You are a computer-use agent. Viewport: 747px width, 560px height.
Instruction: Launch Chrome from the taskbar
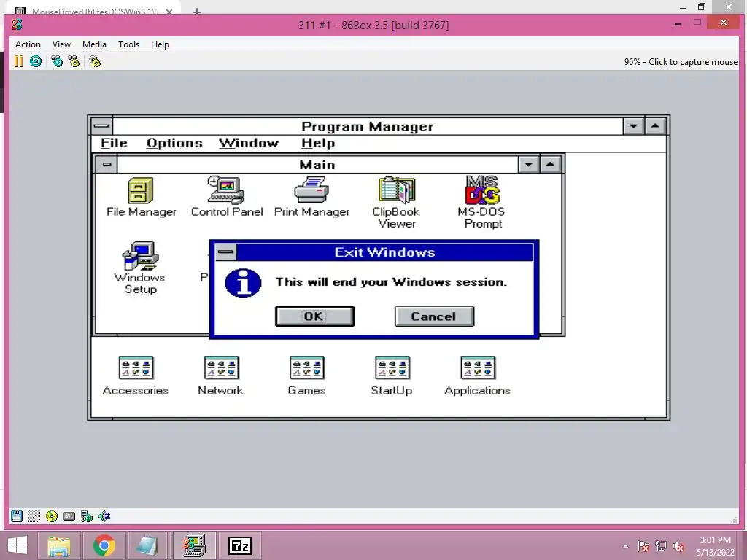[104, 545]
